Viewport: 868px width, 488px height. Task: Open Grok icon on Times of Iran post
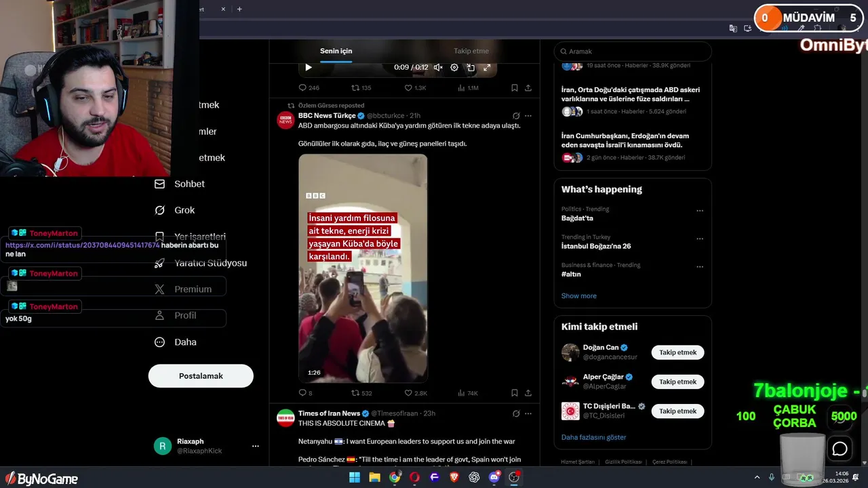(516, 413)
